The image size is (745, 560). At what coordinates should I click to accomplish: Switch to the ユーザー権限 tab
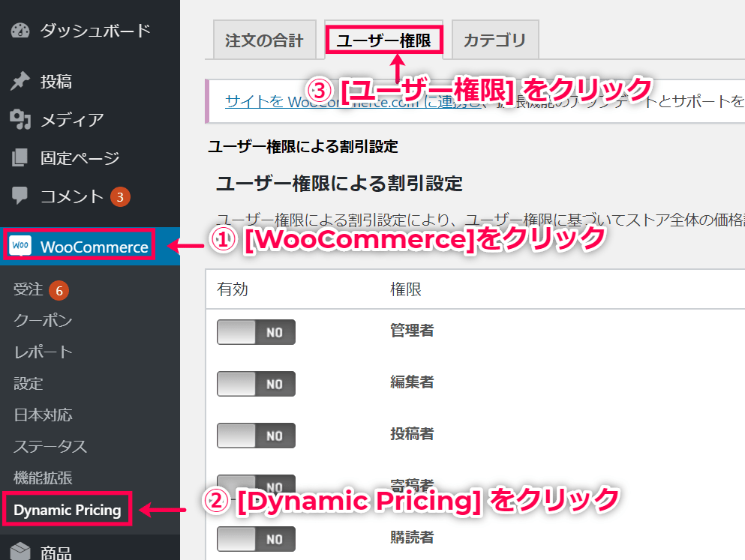[x=384, y=40]
